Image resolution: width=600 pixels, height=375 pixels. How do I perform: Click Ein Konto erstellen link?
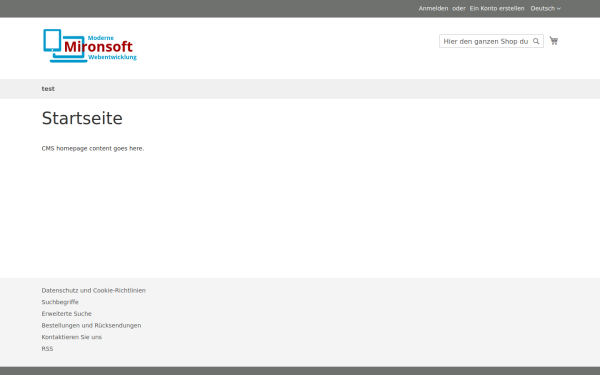point(497,8)
